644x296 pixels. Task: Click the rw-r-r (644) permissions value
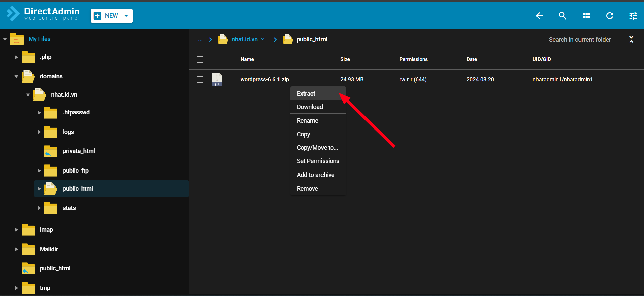point(413,80)
